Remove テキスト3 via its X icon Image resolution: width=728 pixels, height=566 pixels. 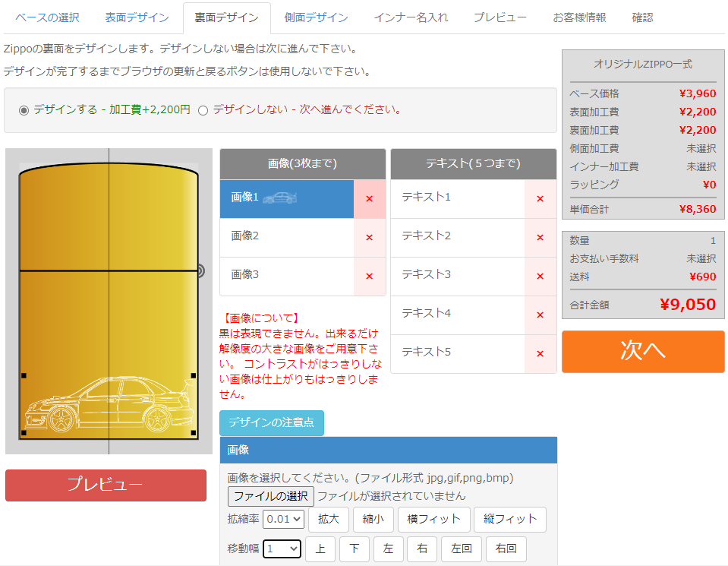(540, 277)
